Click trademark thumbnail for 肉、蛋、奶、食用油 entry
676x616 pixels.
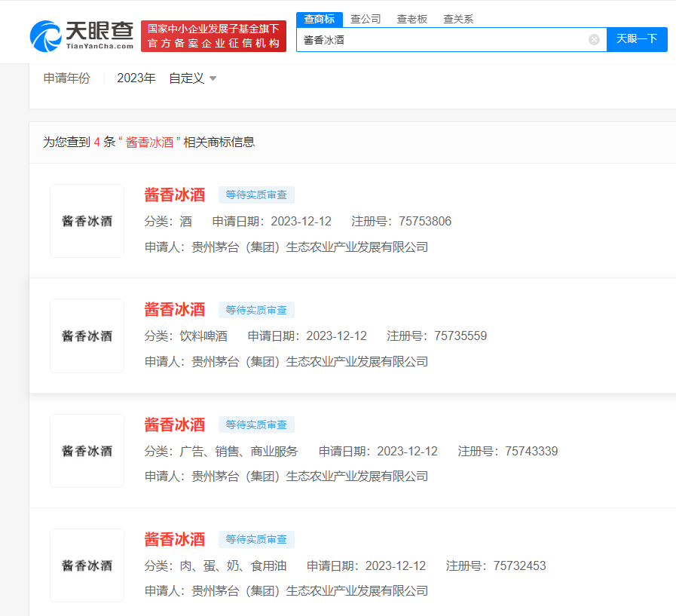coord(87,565)
